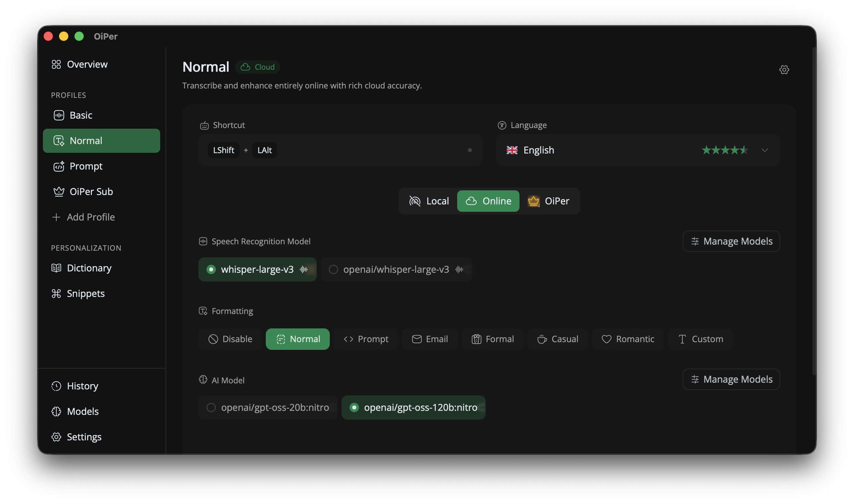
Task: Select the whisper-large-v3 speech model
Action: [x=257, y=269]
